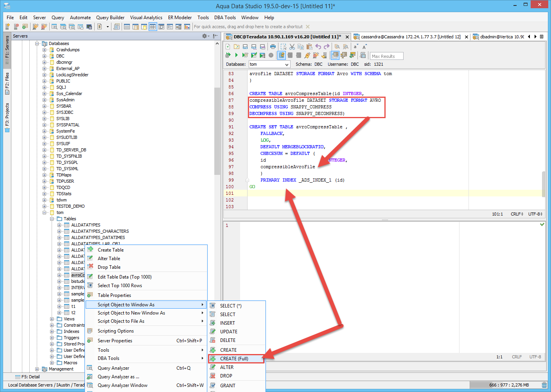
Task: Toggle the highlighted database button beside the stop icon
Action: (x=282, y=55)
